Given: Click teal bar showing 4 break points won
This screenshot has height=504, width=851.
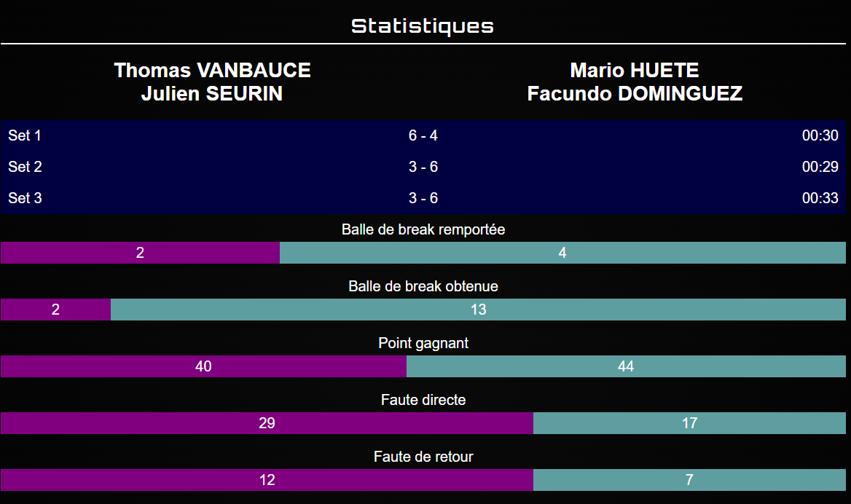Looking at the screenshot, I should (x=562, y=253).
